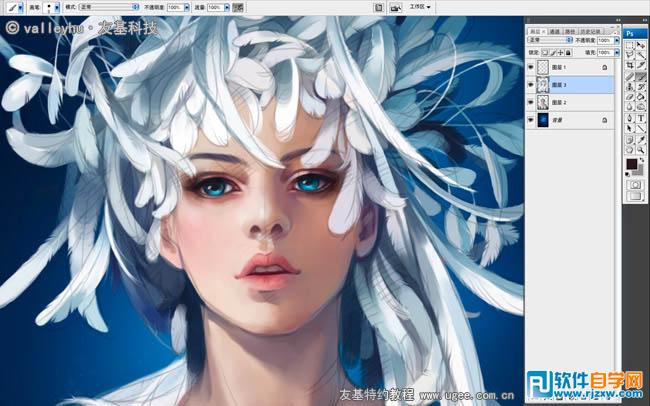650x406 pixels.
Task: Open the Layers blend mode dropdown
Action: 550,40
